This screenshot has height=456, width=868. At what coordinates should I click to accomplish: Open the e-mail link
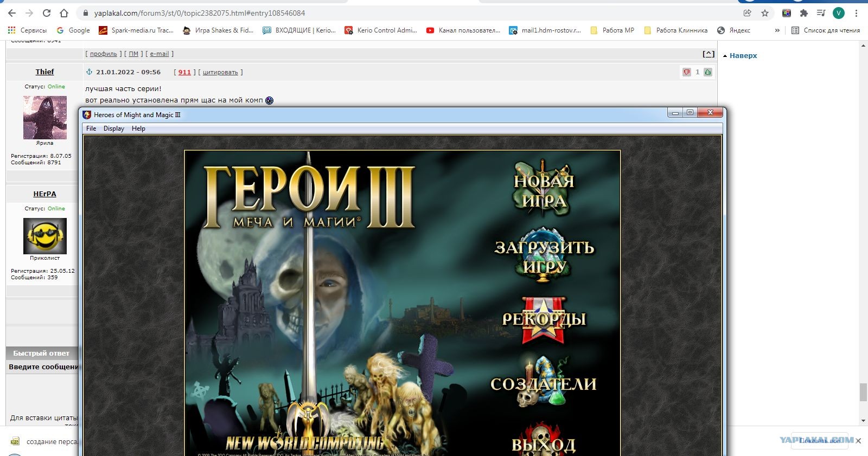click(x=159, y=54)
